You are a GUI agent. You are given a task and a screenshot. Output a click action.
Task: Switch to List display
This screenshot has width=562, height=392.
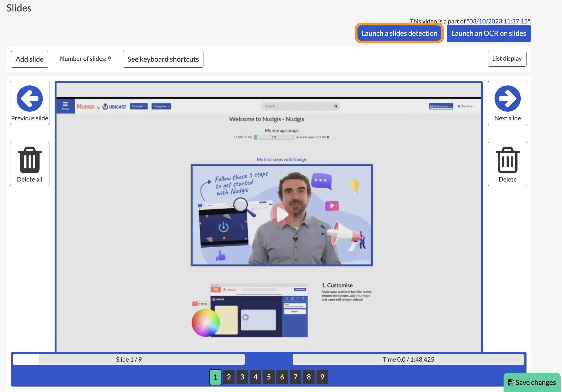[x=507, y=58]
